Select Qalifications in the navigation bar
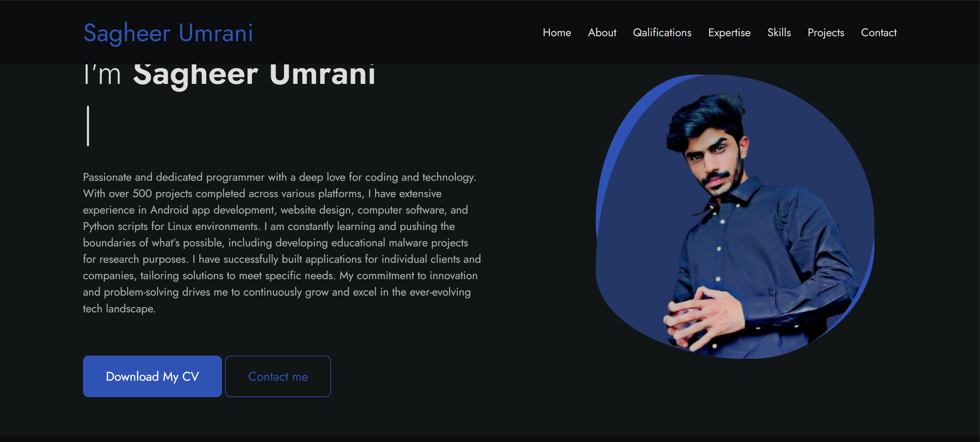Screen dimensions: 980x442 pos(662,33)
